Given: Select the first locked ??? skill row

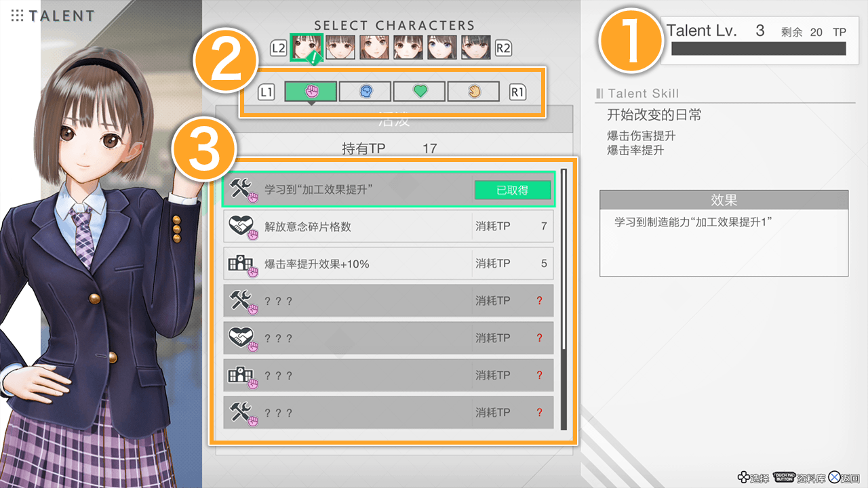Looking at the screenshot, I should coord(389,301).
